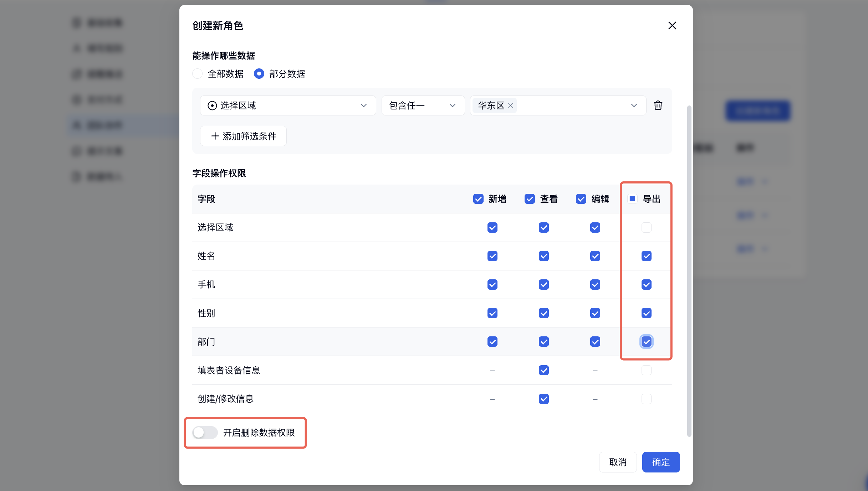
Task: Uncheck 导出 for the 手机 row
Action: (647, 284)
